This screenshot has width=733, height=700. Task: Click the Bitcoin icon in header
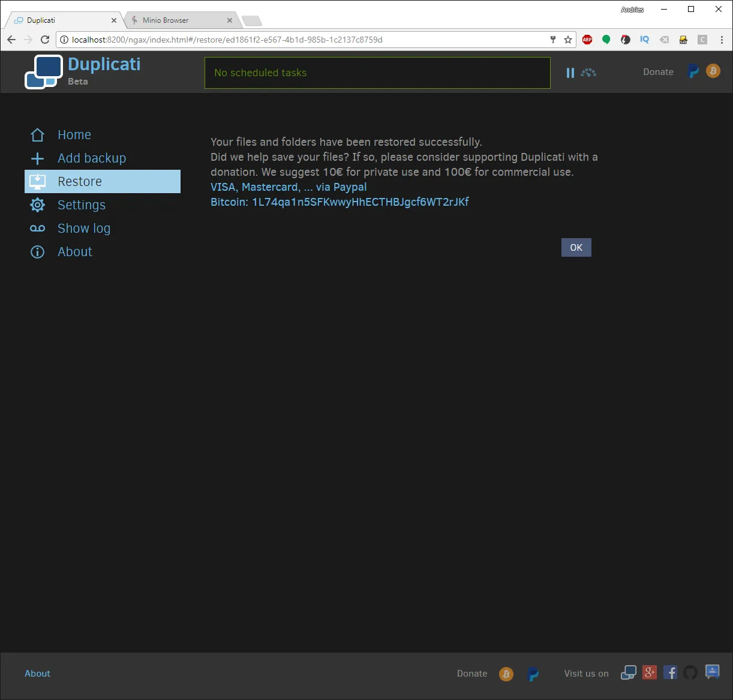(x=713, y=71)
